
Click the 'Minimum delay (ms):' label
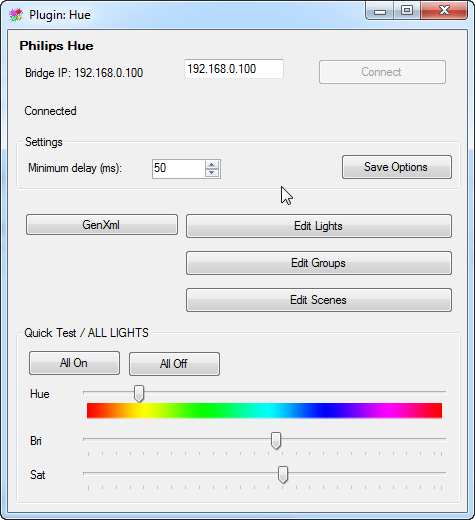(x=75, y=168)
